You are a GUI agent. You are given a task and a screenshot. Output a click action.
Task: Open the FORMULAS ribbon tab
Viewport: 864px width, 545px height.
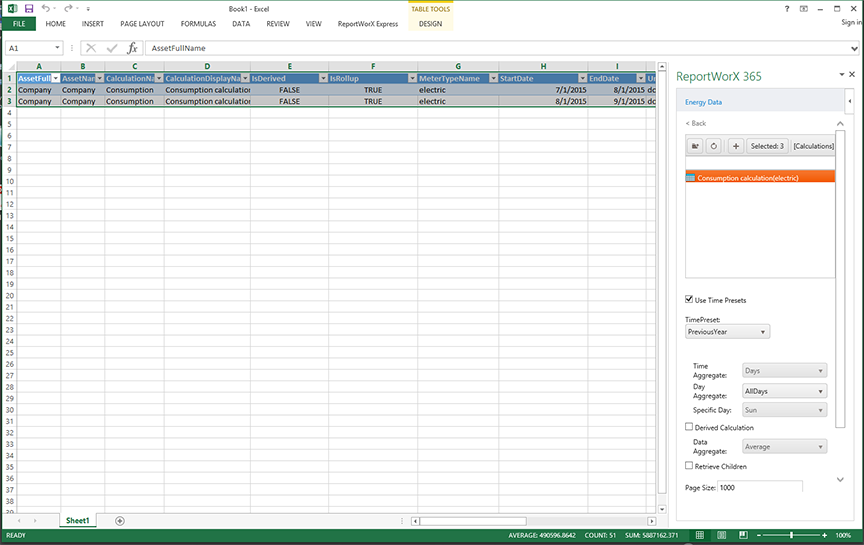198,23
